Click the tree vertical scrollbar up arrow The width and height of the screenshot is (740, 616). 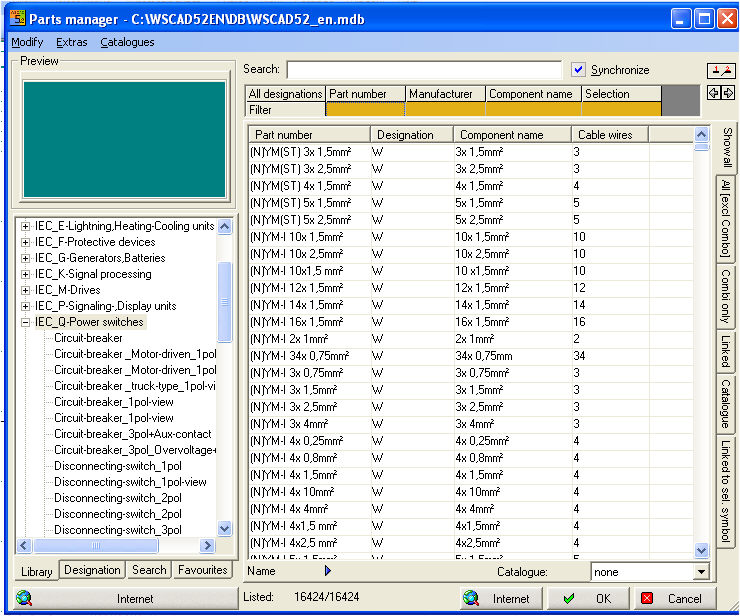click(225, 227)
